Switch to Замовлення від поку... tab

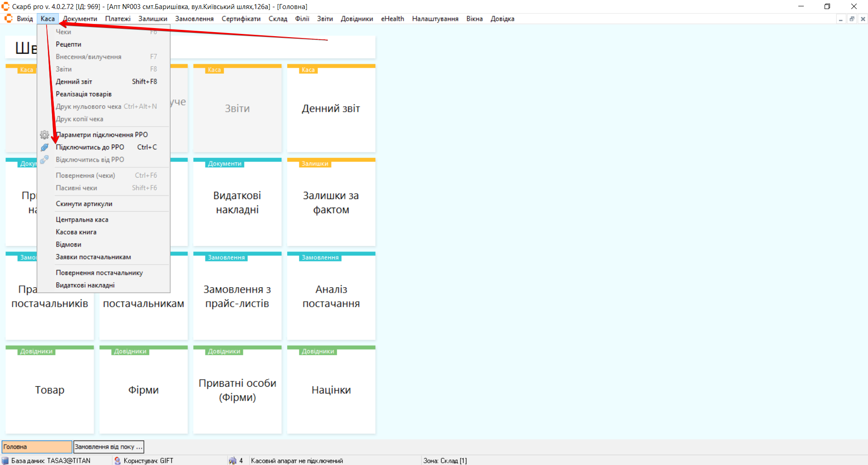coord(109,447)
